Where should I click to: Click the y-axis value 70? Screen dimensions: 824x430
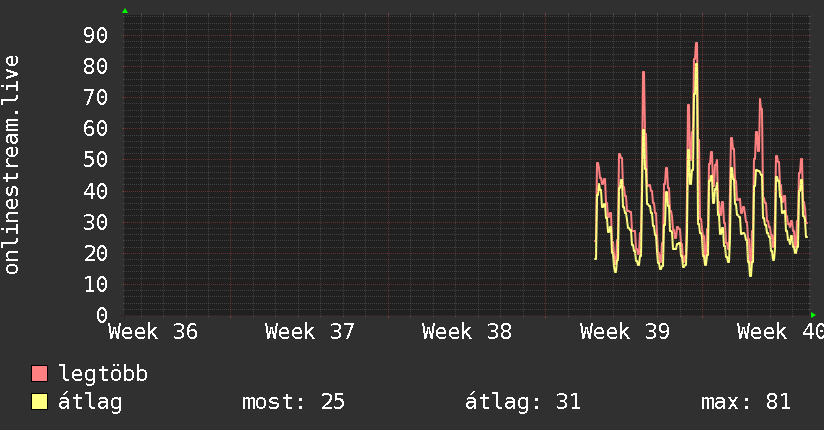point(95,98)
